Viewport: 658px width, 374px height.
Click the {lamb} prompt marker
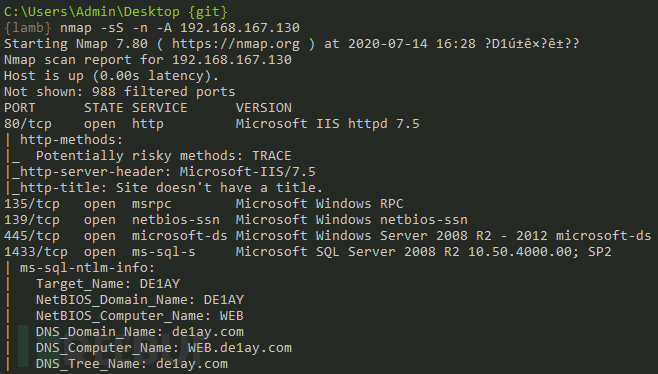click(28, 28)
